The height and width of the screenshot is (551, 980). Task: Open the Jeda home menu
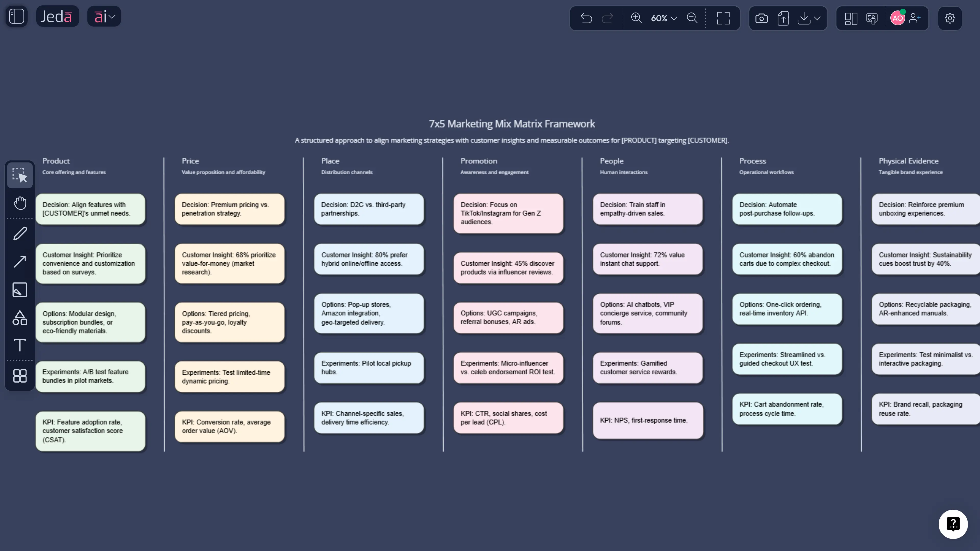(x=57, y=16)
